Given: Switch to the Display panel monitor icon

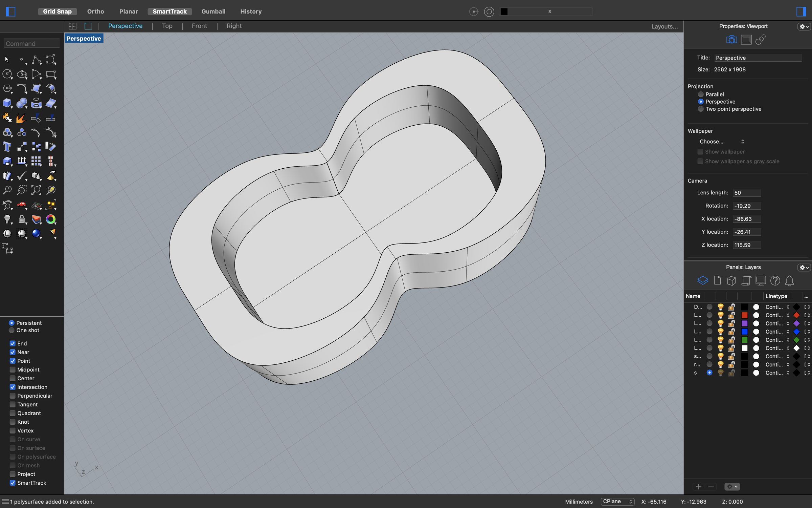Looking at the screenshot, I should 761,281.
